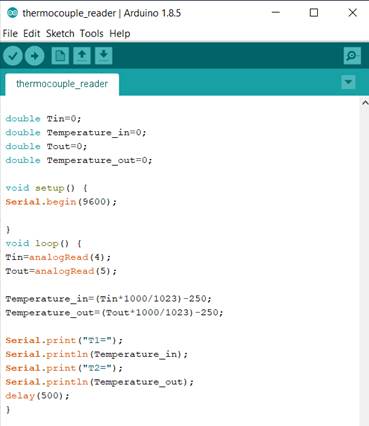Maximize the Arduino window
369x426 pixels.
[314, 13]
